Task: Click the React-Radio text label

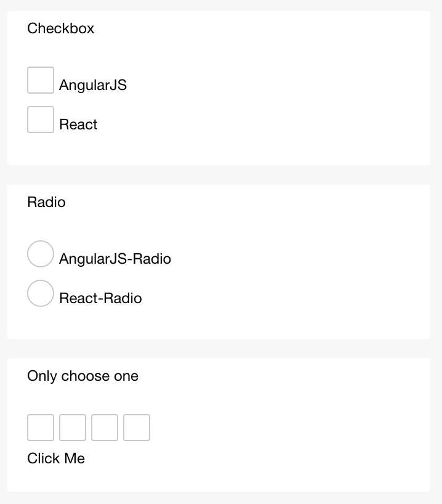Action: [x=100, y=298]
